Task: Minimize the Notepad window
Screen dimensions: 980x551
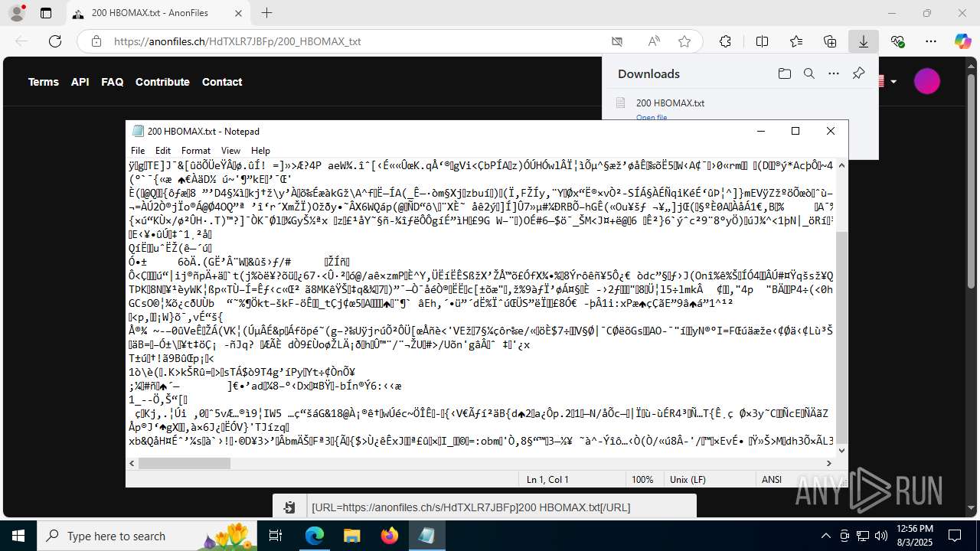Action: [760, 131]
